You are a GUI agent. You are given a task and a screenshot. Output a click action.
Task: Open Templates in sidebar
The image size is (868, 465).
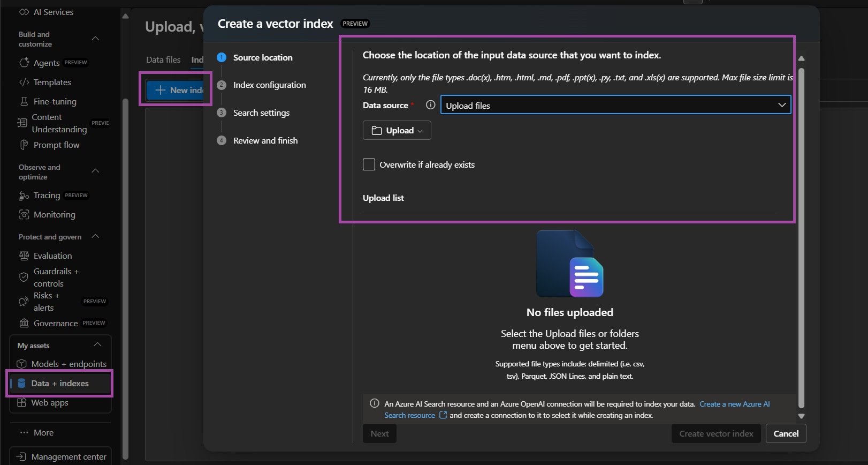coord(52,82)
